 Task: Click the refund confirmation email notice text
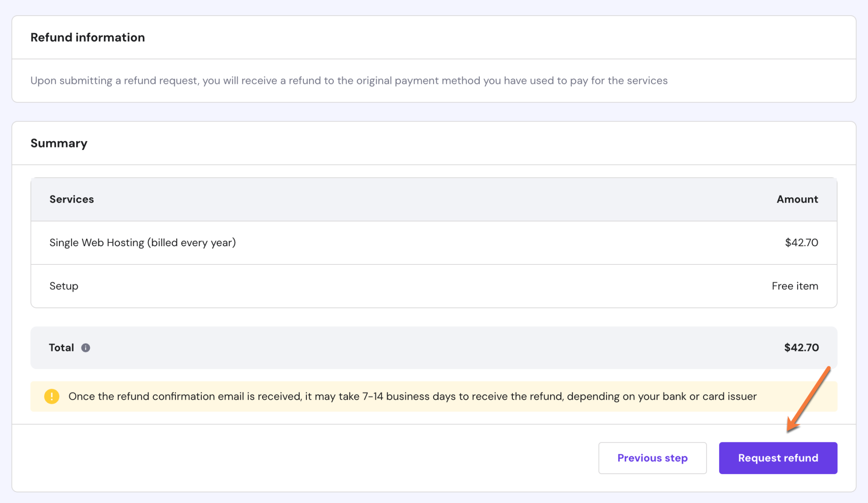click(412, 397)
